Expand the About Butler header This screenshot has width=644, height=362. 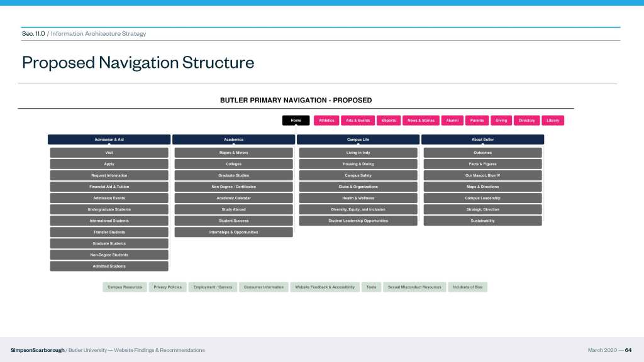coord(482,140)
